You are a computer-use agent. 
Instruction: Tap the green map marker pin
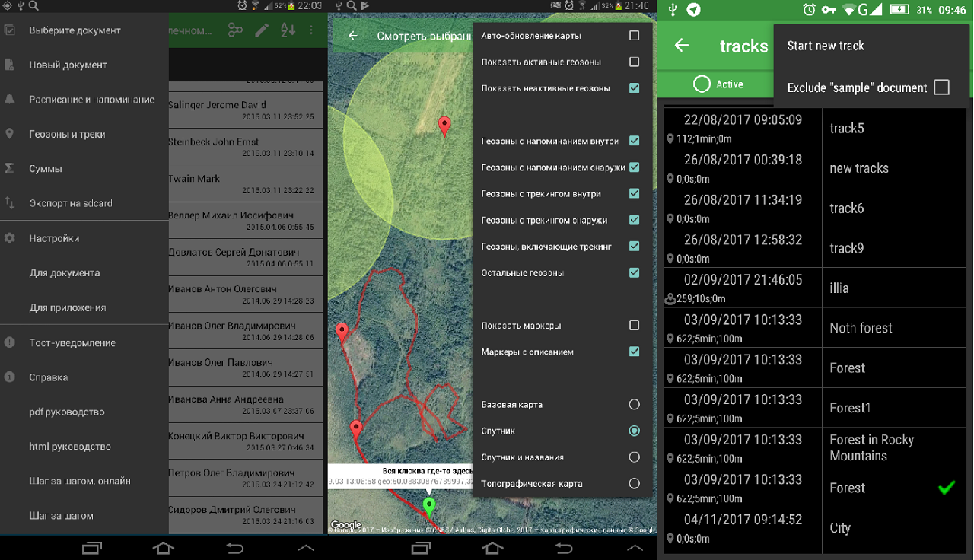point(429,505)
